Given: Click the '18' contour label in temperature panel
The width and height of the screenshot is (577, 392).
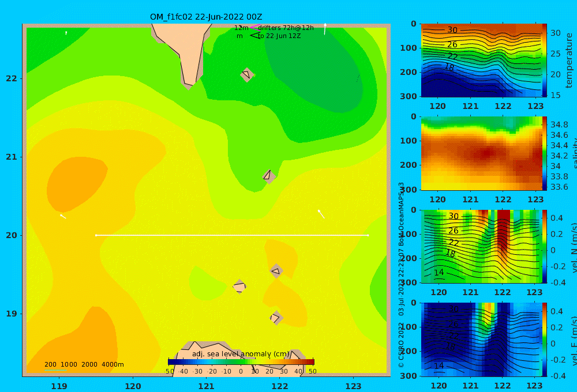Looking at the screenshot, I should [x=449, y=67].
